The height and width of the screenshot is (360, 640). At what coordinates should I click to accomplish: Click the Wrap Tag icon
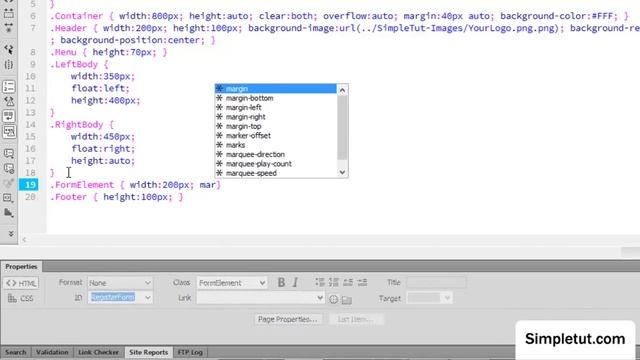pyautogui.click(x=9, y=183)
